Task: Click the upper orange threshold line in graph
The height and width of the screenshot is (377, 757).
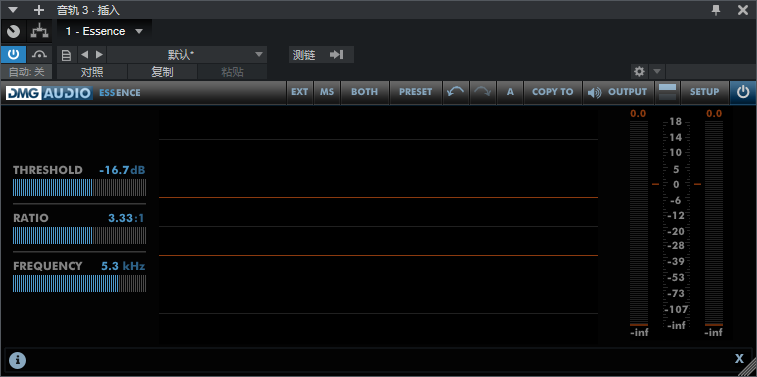Action: point(378,197)
